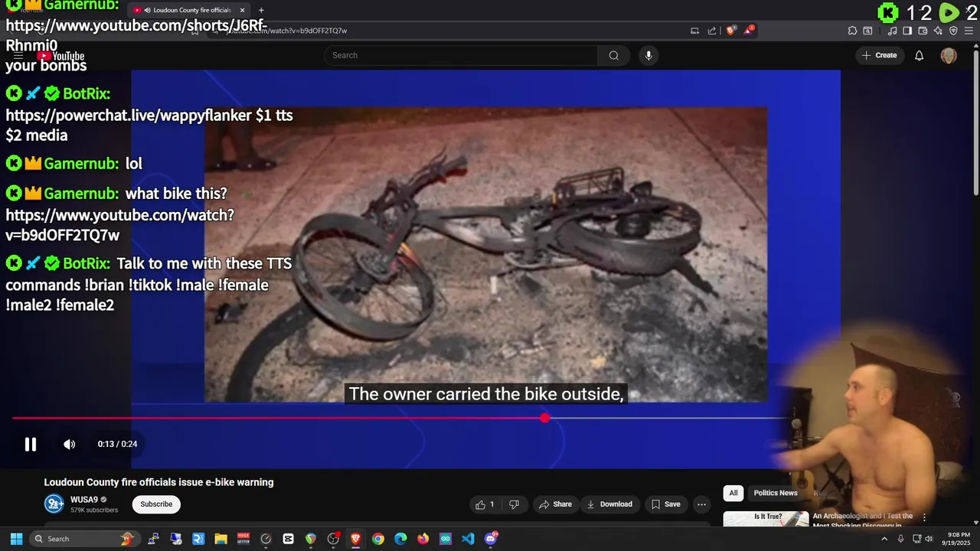
Task: Open Google Chrome from the taskbar
Action: (378, 539)
